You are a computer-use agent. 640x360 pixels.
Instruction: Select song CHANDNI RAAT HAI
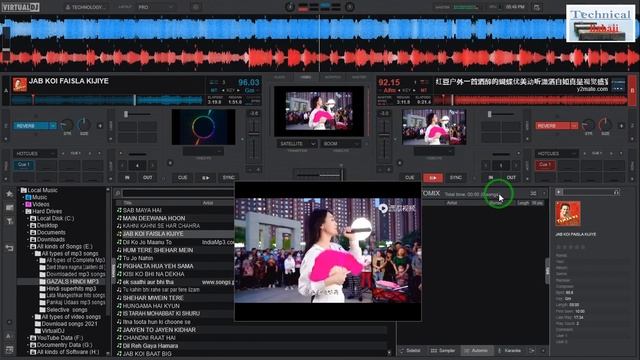pos(149,338)
